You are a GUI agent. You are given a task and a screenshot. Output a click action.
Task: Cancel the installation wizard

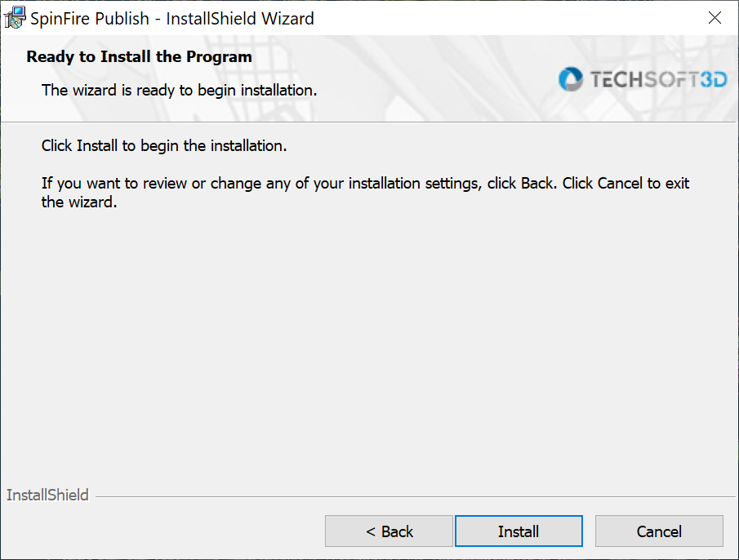(659, 531)
